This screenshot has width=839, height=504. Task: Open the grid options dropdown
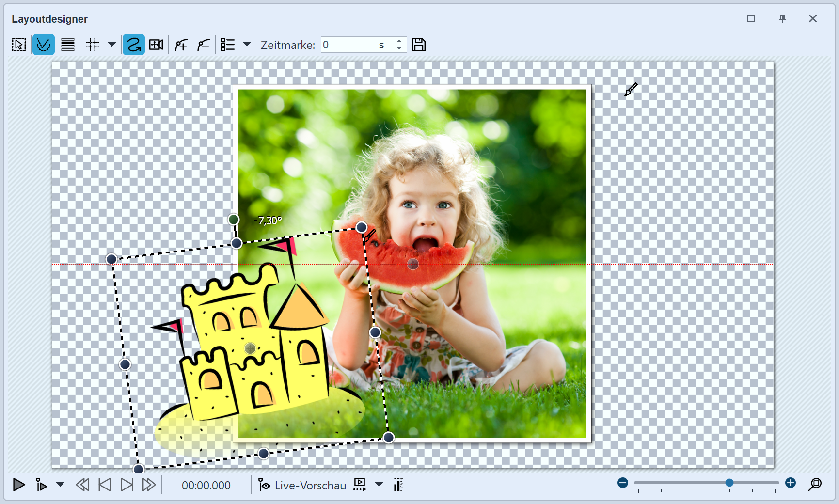click(x=112, y=45)
